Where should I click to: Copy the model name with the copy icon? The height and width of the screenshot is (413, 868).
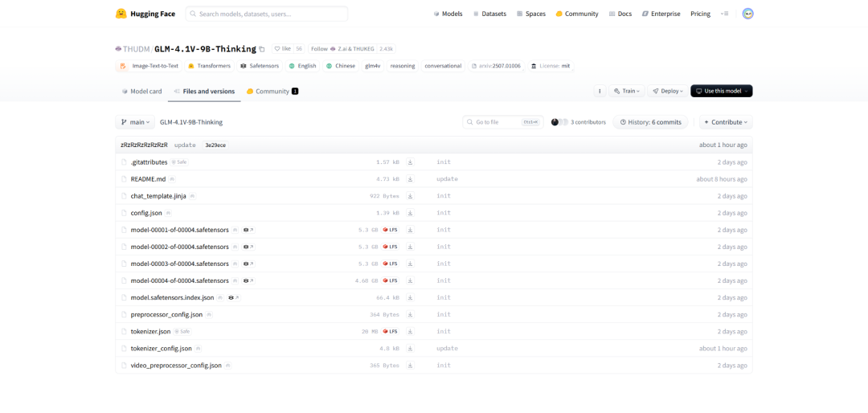pos(262,49)
